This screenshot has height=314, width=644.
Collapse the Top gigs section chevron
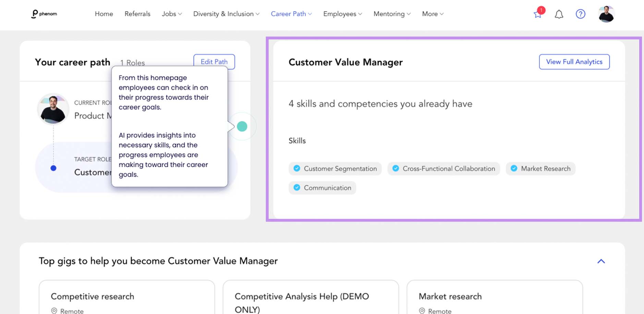601,261
